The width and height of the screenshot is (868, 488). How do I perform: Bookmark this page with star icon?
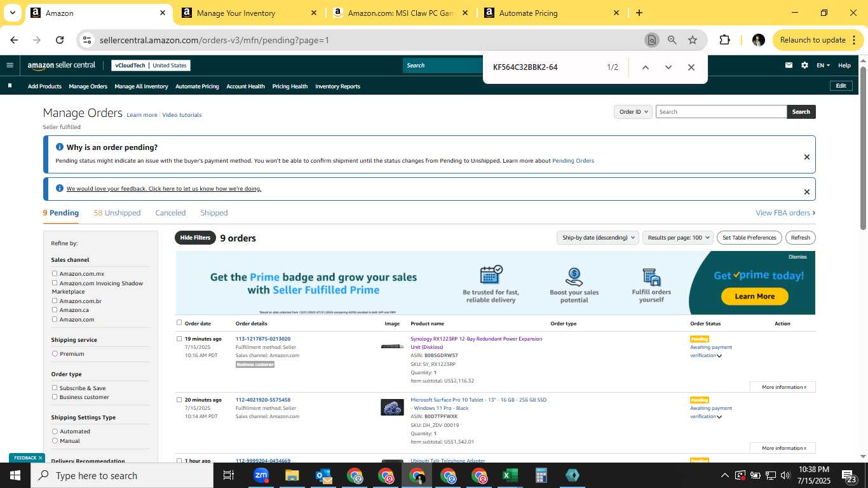pyautogui.click(x=693, y=40)
